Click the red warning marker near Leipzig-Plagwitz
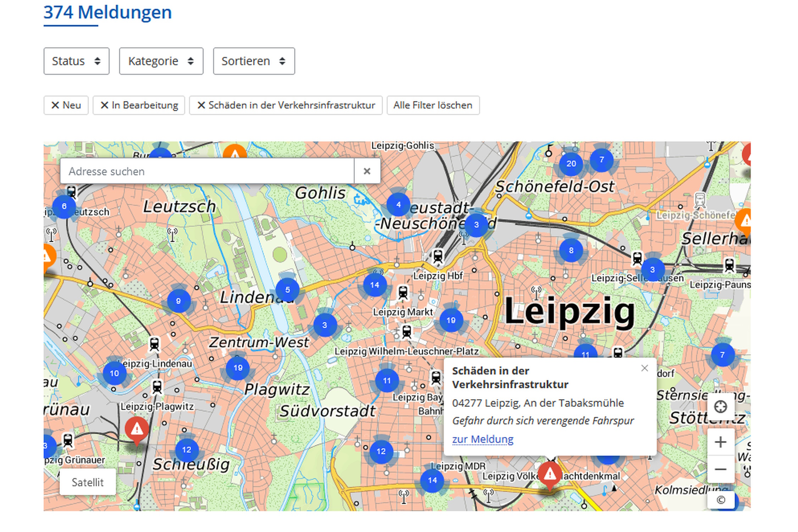This screenshot has height=532, width=798. (x=137, y=429)
